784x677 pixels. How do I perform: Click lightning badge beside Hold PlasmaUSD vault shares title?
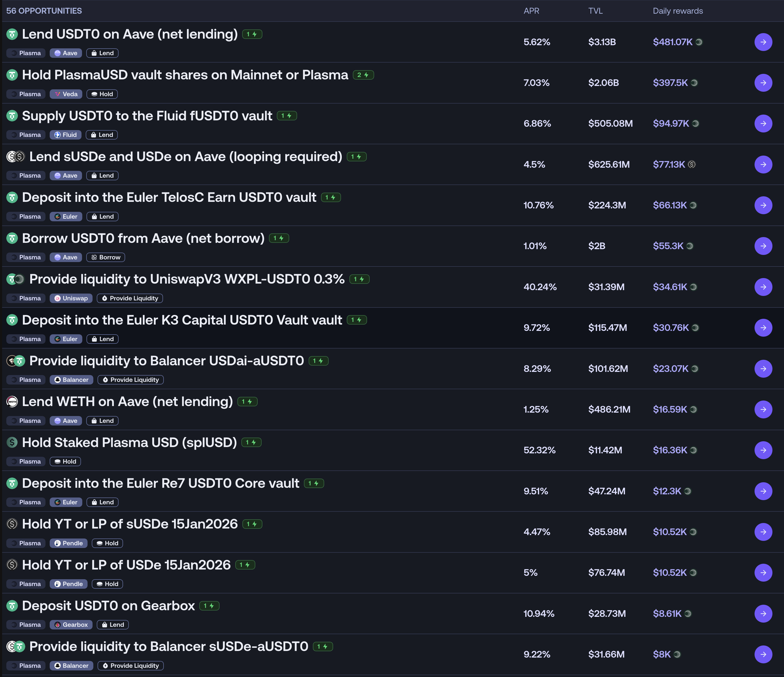363,75
